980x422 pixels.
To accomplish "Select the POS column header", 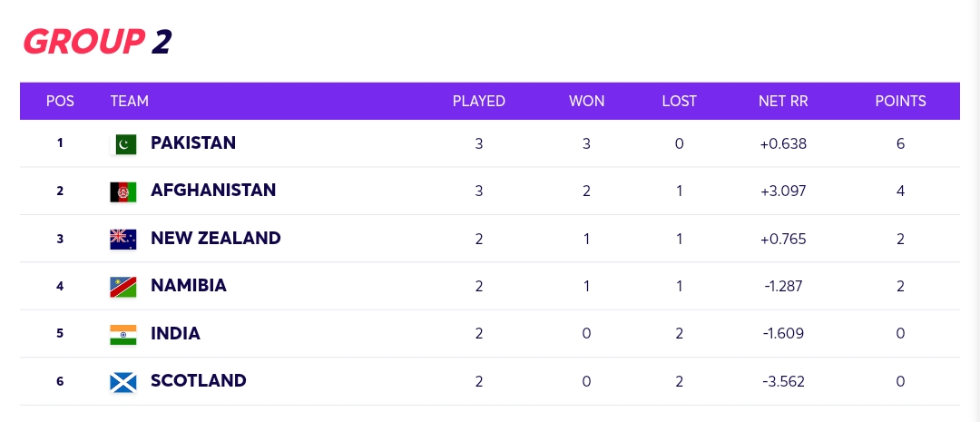I will pyautogui.click(x=60, y=102).
